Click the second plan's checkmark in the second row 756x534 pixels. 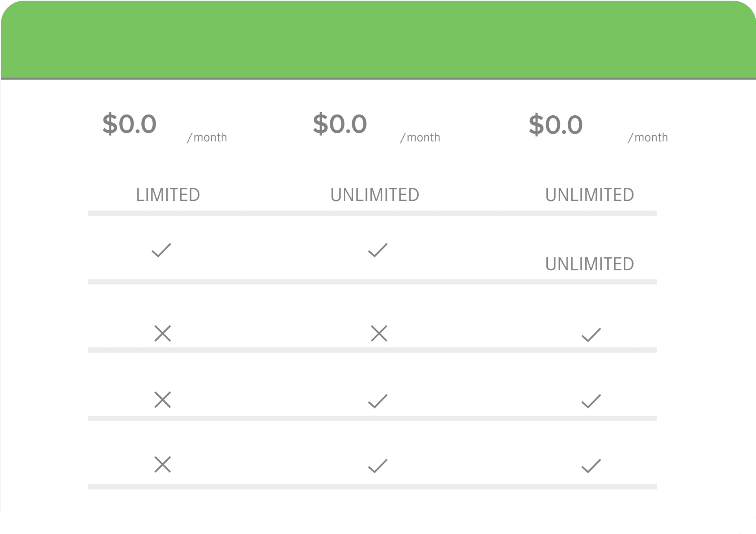pos(378,250)
